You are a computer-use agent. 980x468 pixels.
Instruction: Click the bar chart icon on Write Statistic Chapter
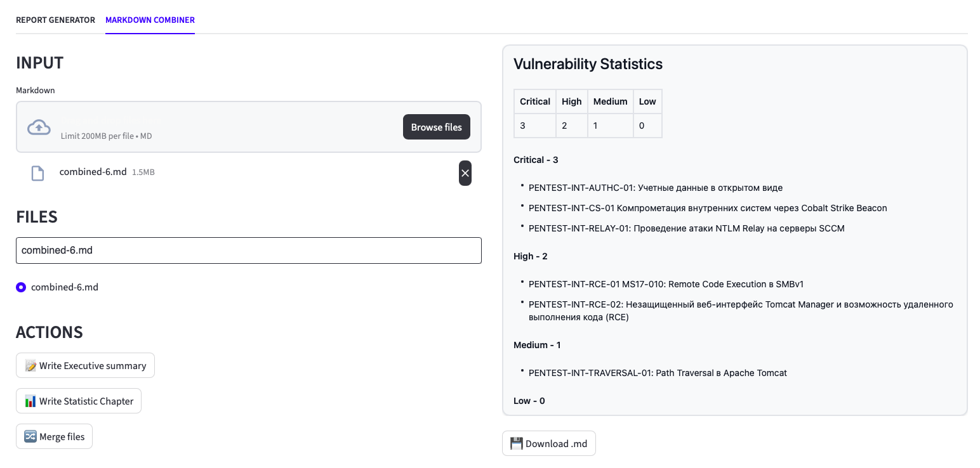(x=30, y=401)
